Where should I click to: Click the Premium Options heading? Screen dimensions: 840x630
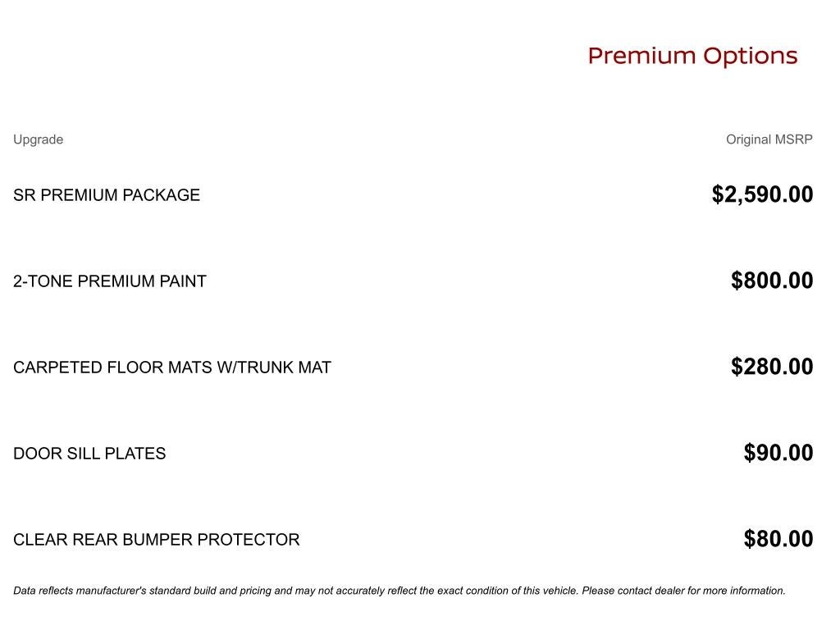point(692,56)
